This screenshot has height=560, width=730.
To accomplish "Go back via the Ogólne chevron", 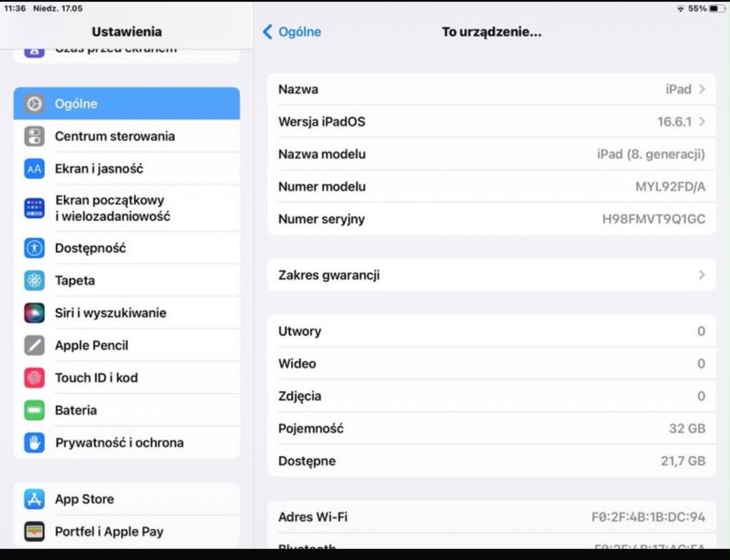I will [267, 32].
